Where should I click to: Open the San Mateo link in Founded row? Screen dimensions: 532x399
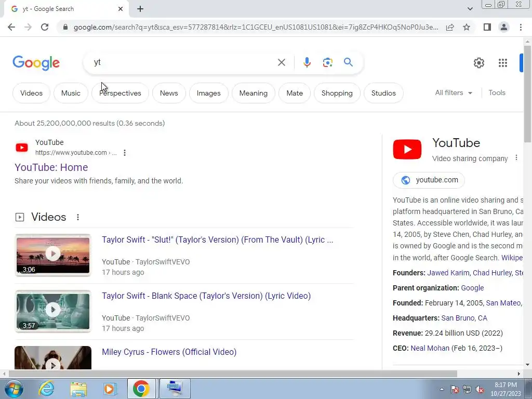coord(503,303)
